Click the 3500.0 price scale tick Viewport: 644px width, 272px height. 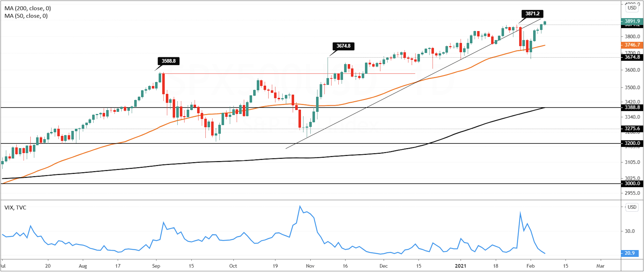[632, 88]
